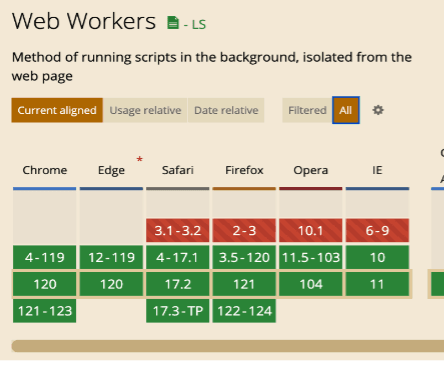Viewport: 444px width, 390px height.
Task: Select IE 11 current version cell
Action: [x=377, y=284]
